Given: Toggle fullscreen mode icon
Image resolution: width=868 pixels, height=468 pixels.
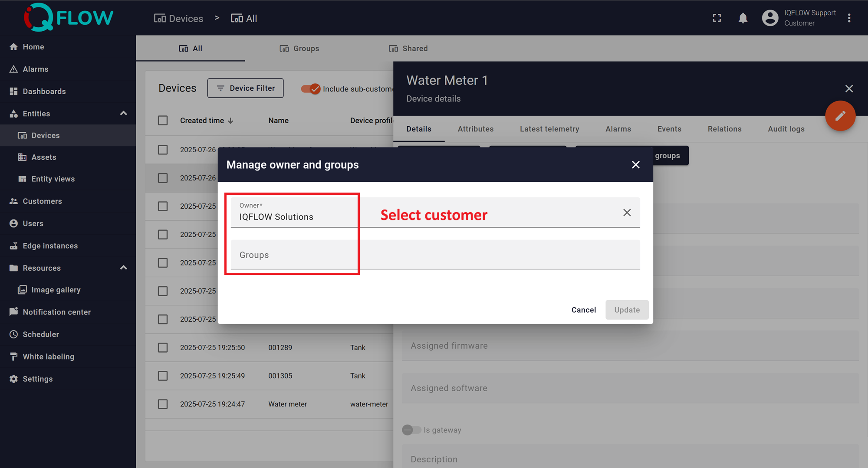Looking at the screenshot, I should pyautogui.click(x=717, y=18).
